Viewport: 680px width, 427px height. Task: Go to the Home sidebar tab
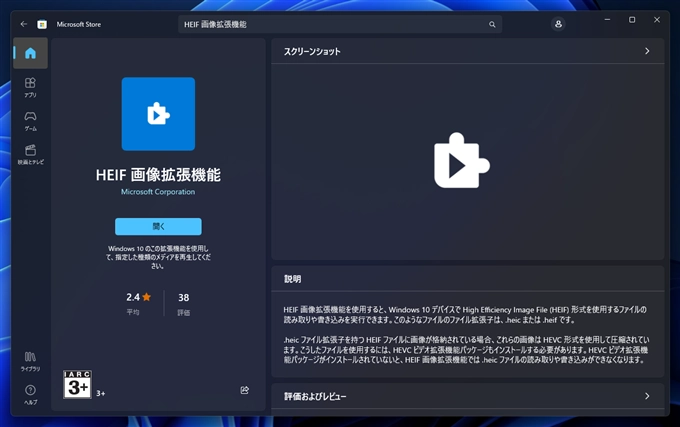(30, 53)
